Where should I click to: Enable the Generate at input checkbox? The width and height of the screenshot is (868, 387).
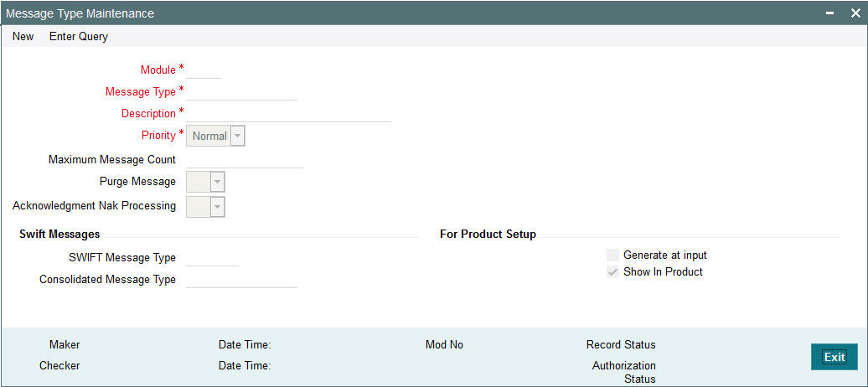pos(612,255)
